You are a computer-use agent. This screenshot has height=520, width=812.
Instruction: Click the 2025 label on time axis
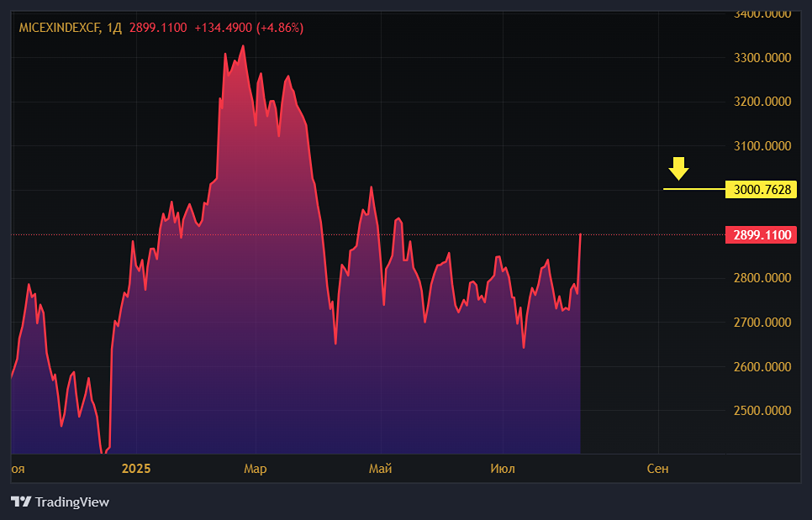134,468
